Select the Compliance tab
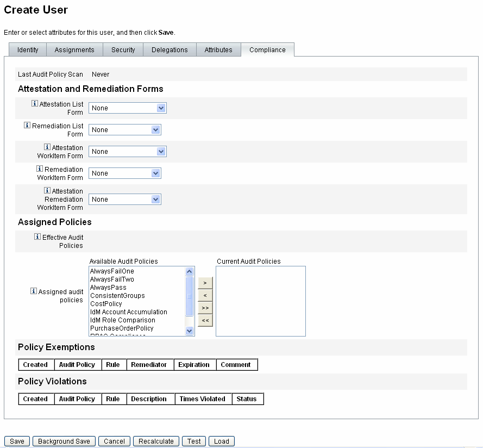 point(268,50)
